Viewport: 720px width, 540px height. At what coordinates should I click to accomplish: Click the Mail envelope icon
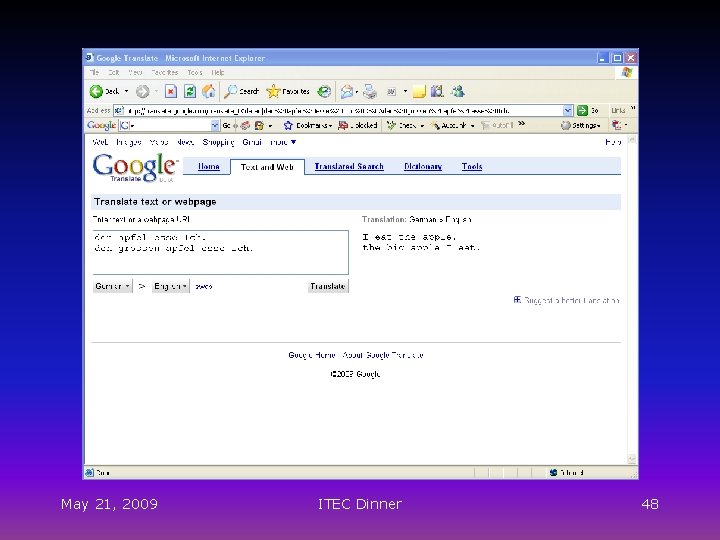point(347,92)
